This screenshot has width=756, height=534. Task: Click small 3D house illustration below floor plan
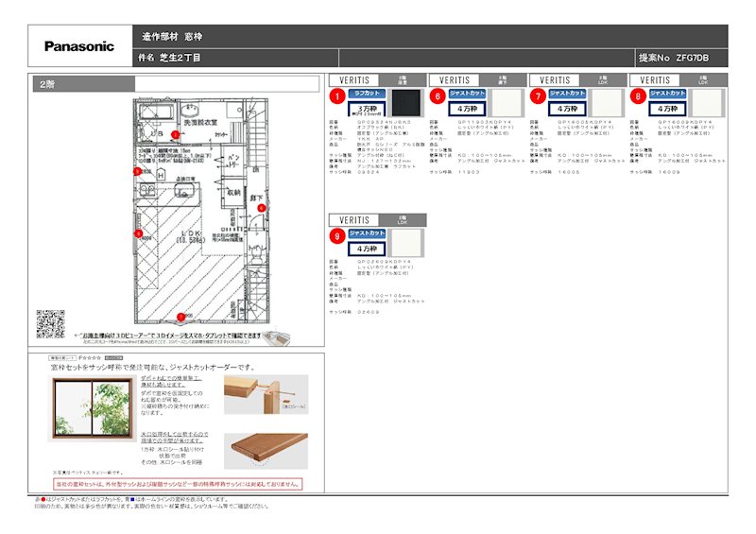pyautogui.click(x=277, y=336)
